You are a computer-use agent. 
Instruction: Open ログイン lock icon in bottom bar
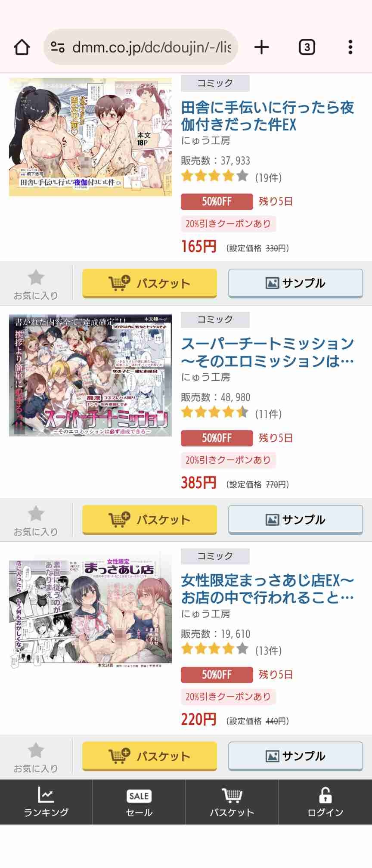pos(325,802)
